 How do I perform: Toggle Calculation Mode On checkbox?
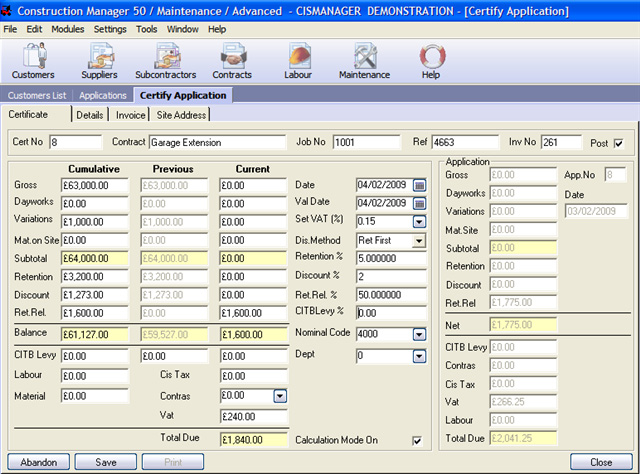[x=417, y=441]
